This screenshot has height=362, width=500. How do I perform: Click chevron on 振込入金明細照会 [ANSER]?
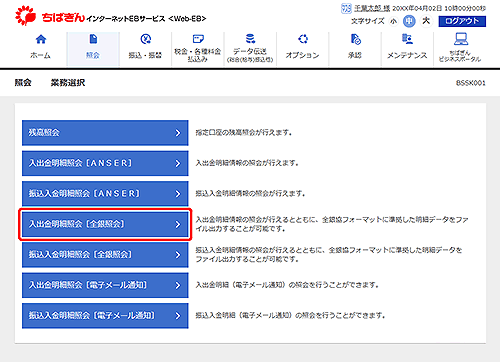pos(178,194)
